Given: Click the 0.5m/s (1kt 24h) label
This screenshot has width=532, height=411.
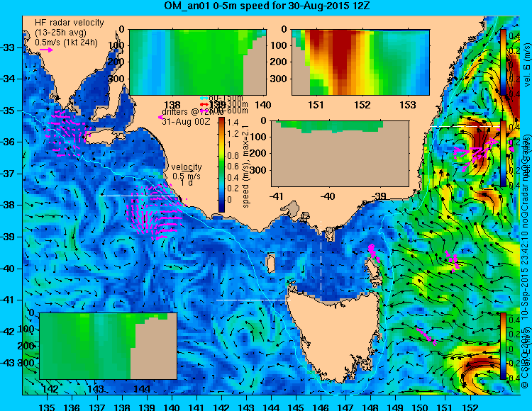Looking at the screenshot, I should tap(67, 43).
